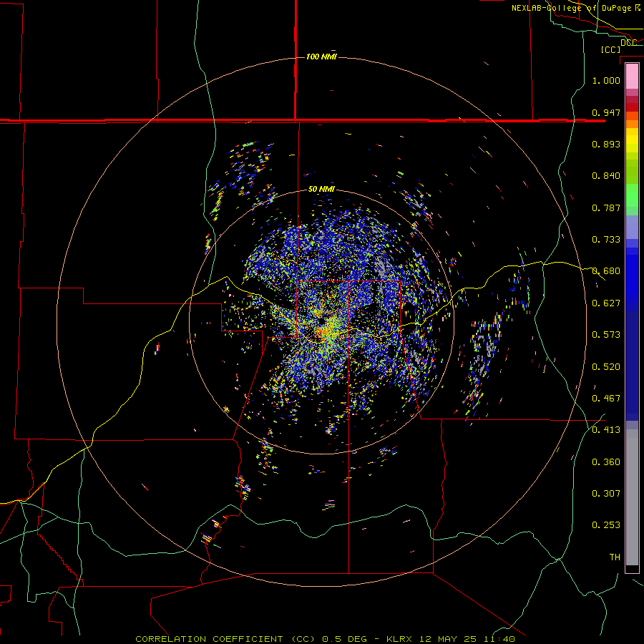The image size is (644, 644).
Task: Click the 0.413 scale value
Action: (606, 430)
